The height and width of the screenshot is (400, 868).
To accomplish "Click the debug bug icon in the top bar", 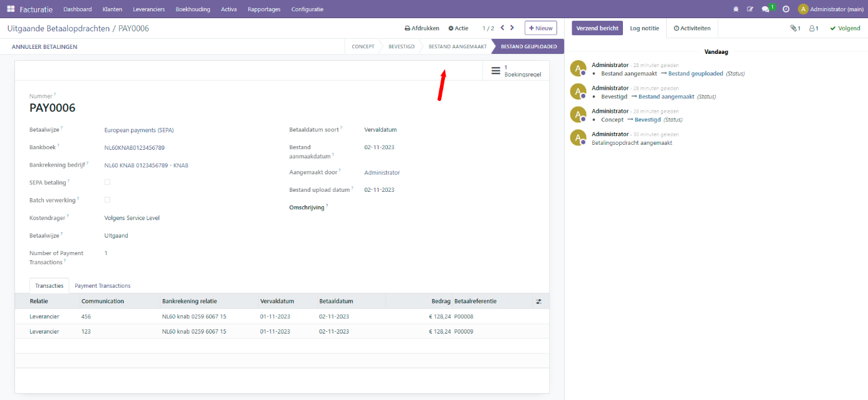I will coord(736,9).
